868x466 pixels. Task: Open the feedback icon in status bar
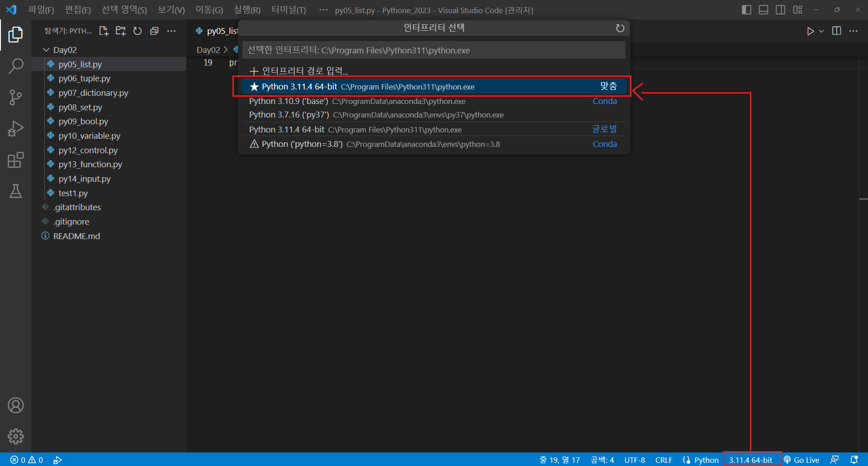pyautogui.click(x=835, y=460)
